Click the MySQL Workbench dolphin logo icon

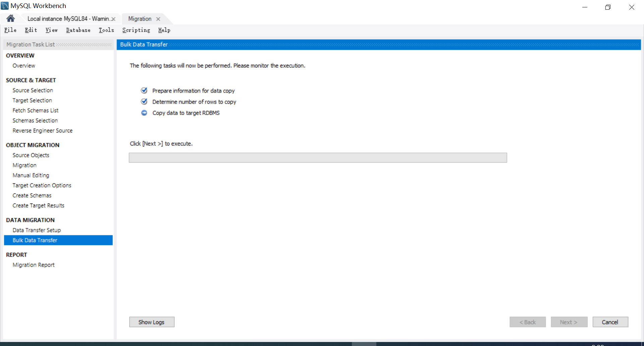click(5, 6)
